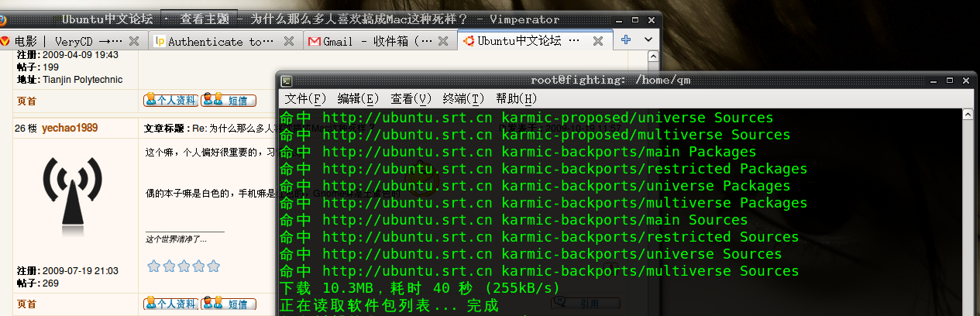
Task: Click the 26 楼 floor number label
Action: [26, 128]
